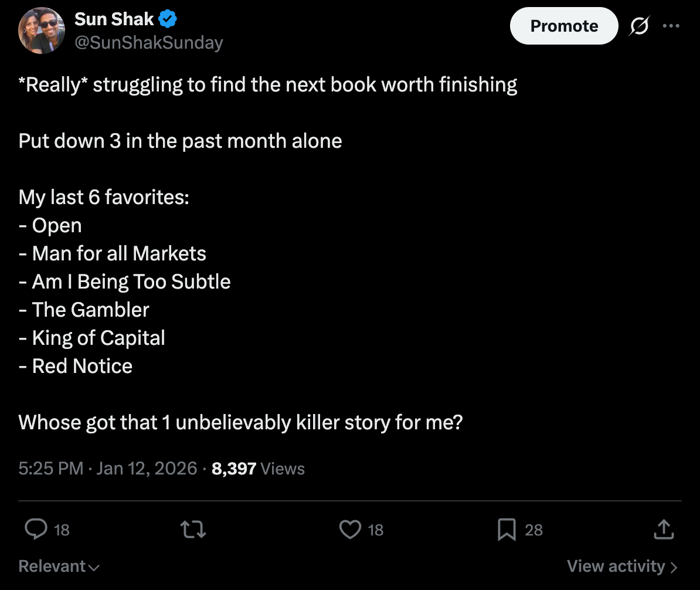This screenshot has height=590, width=700.
Task: Click the 5:25 PM Jan 12, 2026 timestamp
Action: [108, 469]
